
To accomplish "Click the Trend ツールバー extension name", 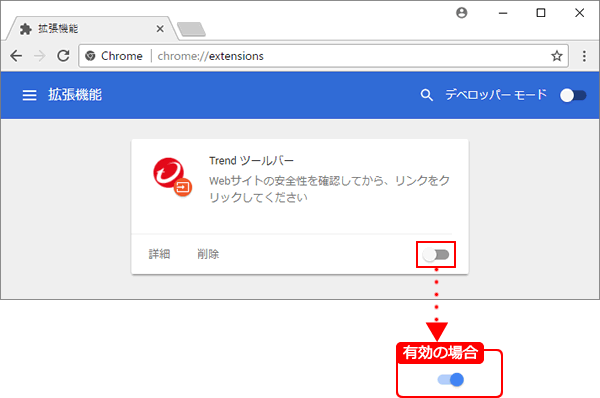I will pyautogui.click(x=251, y=161).
